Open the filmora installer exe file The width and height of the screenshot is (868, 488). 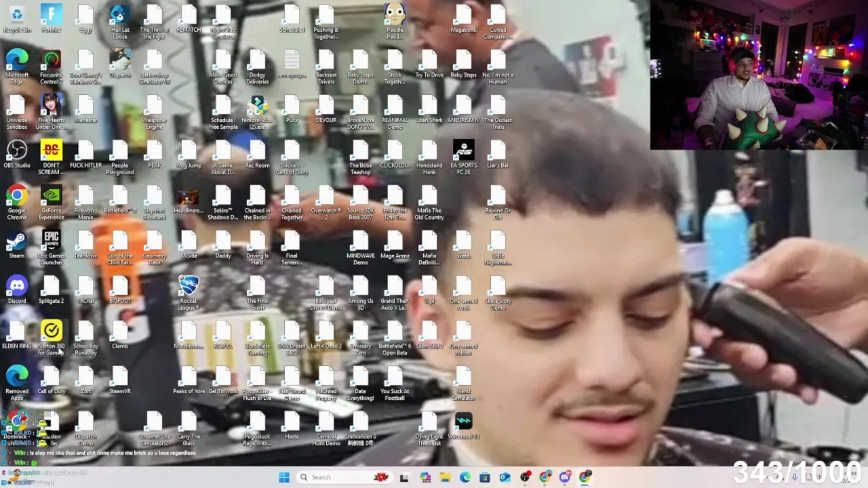tap(257, 112)
